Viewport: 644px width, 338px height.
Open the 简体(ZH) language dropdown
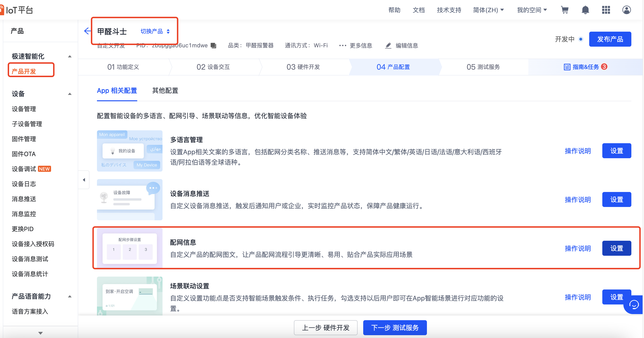click(x=488, y=10)
